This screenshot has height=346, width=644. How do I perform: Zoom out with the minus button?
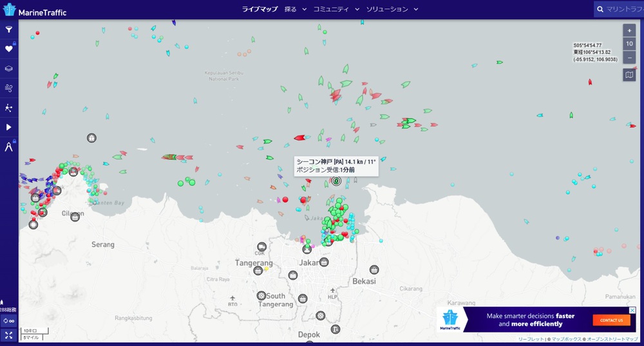coord(629,57)
